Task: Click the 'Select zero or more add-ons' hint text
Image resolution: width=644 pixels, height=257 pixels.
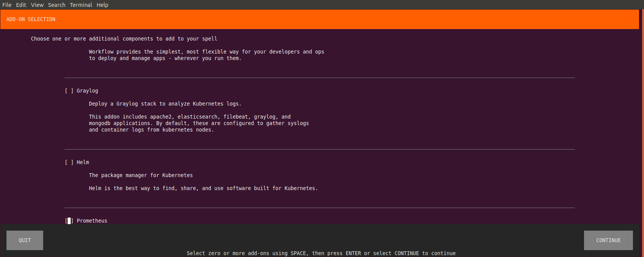Action: (x=321, y=253)
